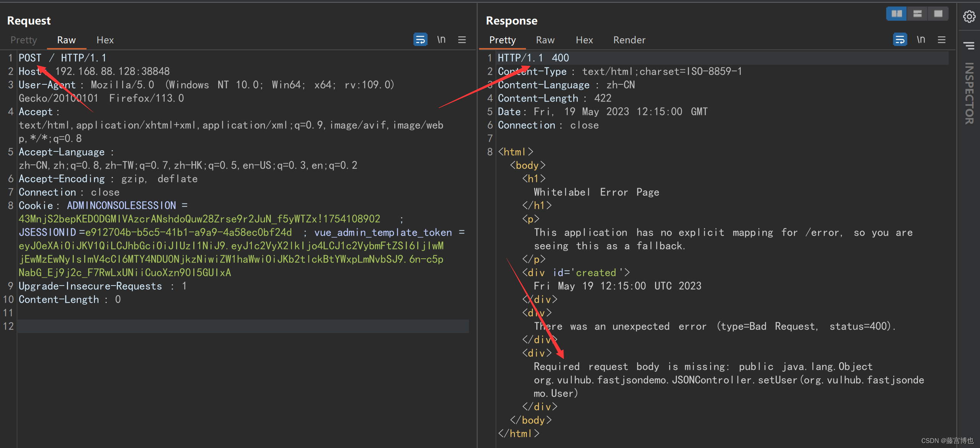This screenshot has width=980, height=448.
Task: Click the Accept-Encoding gzip, deflate line
Action: click(108, 179)
